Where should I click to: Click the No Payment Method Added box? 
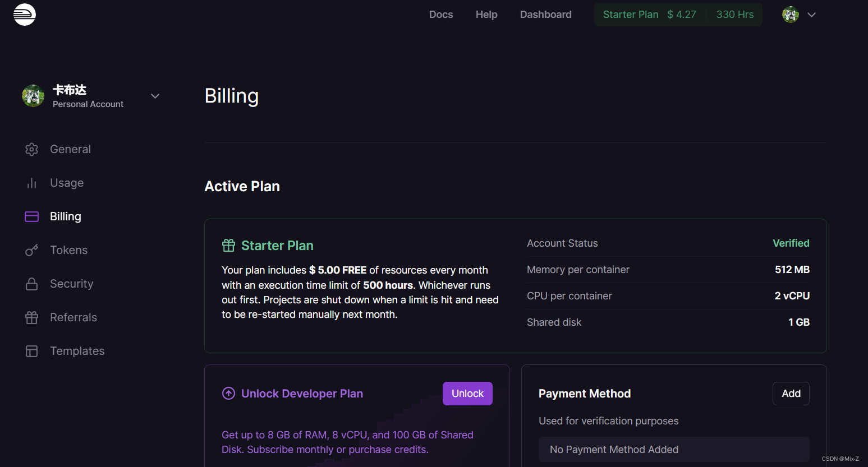click(x=674, y=450)
